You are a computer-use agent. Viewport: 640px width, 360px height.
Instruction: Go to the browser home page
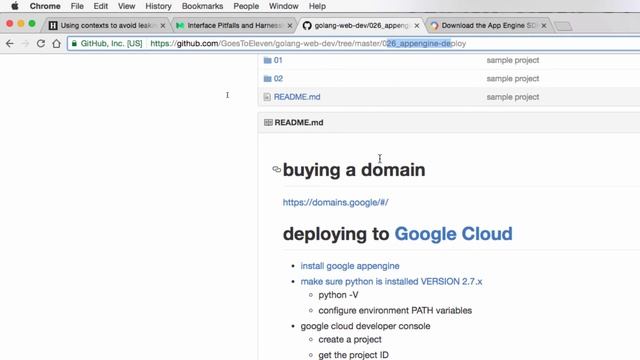click(x=56, y=43)
